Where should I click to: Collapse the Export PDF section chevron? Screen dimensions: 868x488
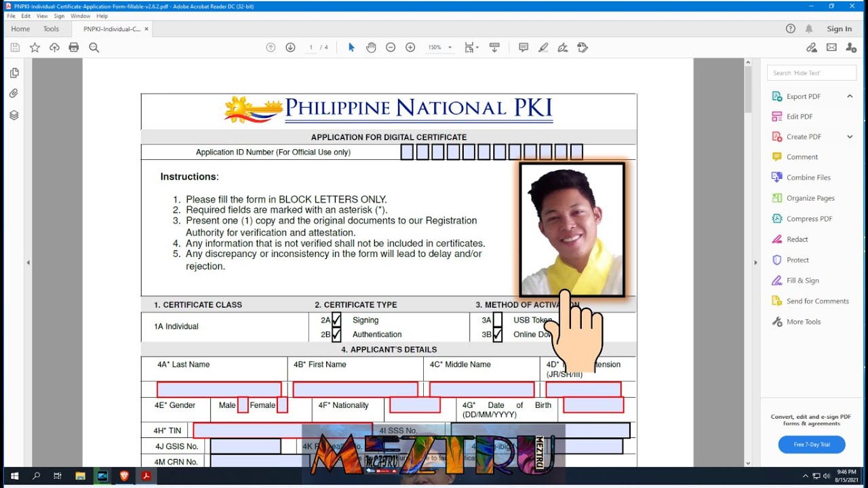point(850,96)
